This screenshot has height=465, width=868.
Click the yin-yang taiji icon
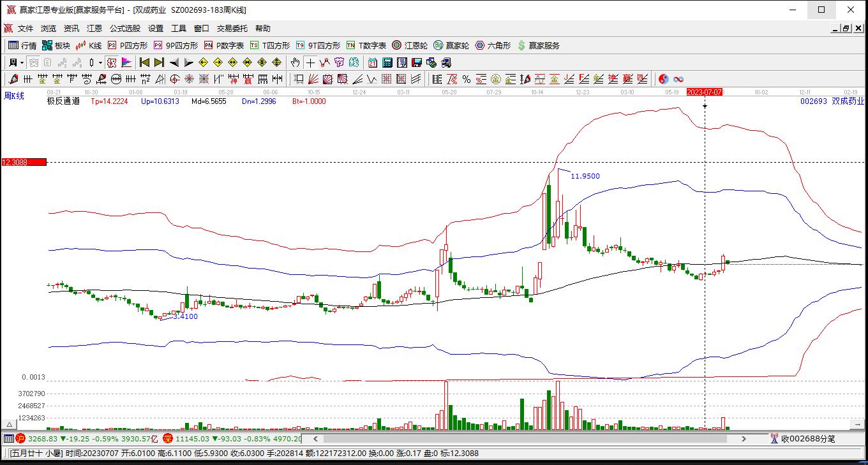click(x=664, y=79)
